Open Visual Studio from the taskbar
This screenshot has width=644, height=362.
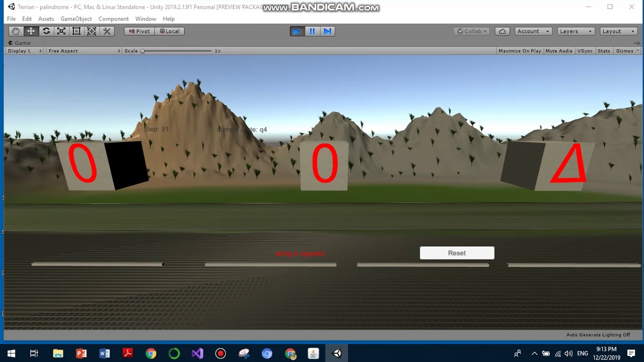click(197, 353)
